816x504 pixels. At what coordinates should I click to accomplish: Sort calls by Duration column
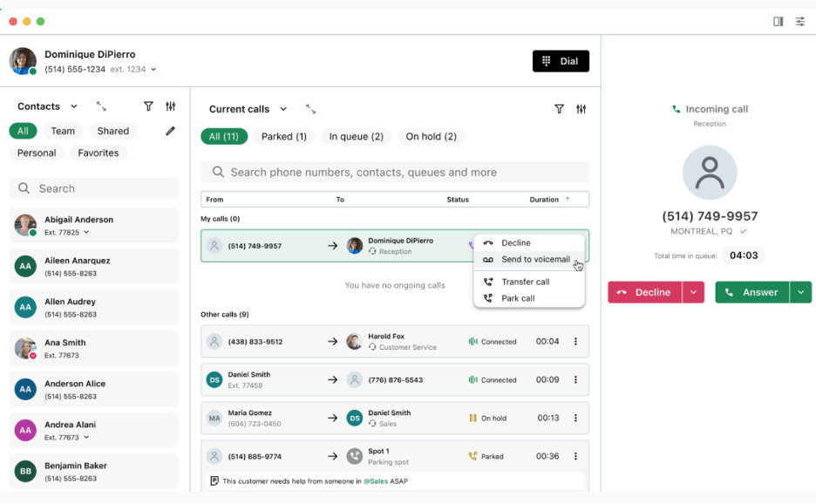[549, 200]
